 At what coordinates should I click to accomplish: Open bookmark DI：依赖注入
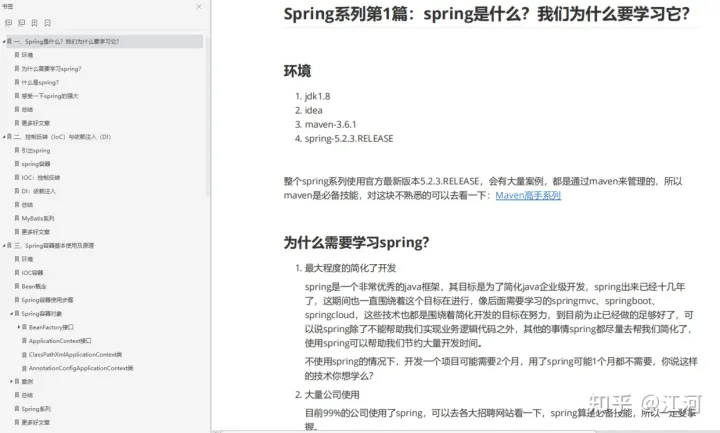click(38, 191)
